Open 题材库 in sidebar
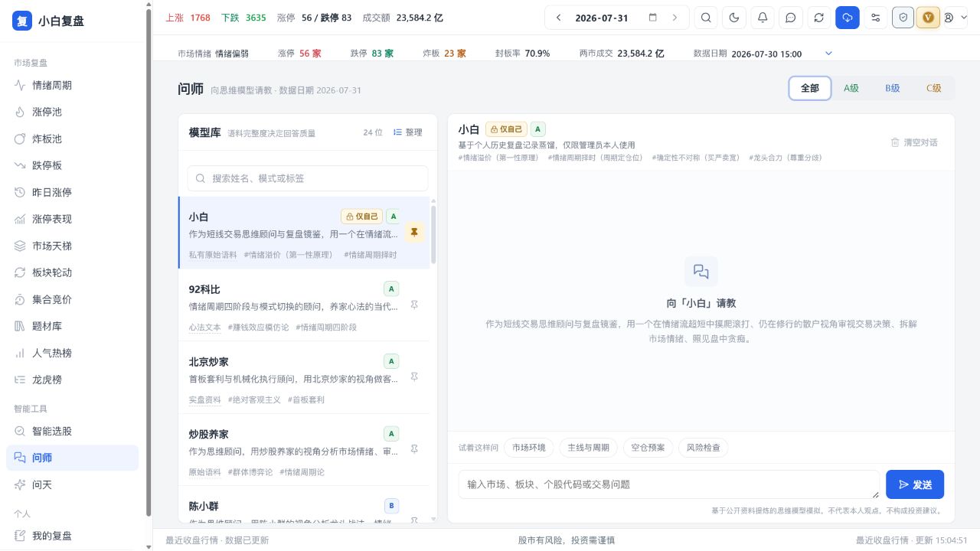This screenshot has height=551, width=980. point(72,327)
